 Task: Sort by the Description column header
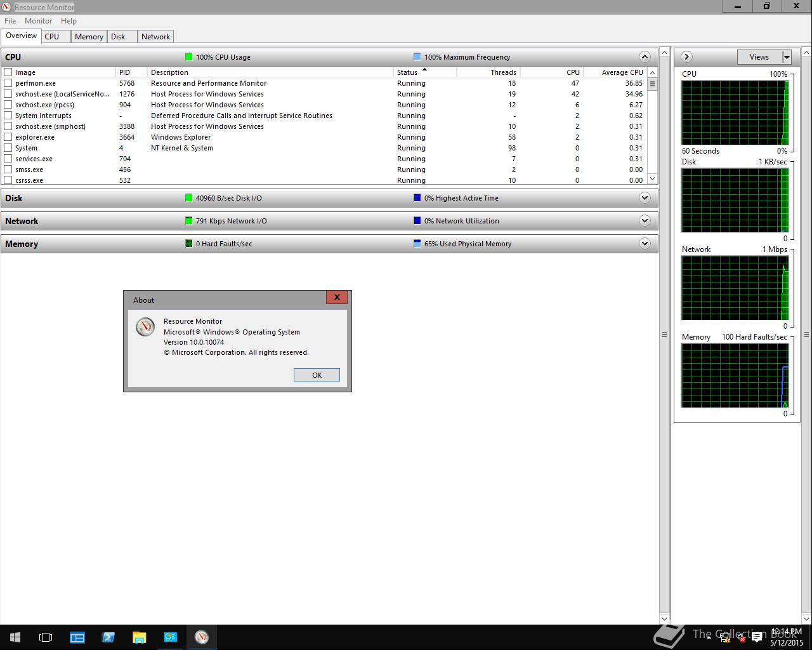[x=270, y=72]
